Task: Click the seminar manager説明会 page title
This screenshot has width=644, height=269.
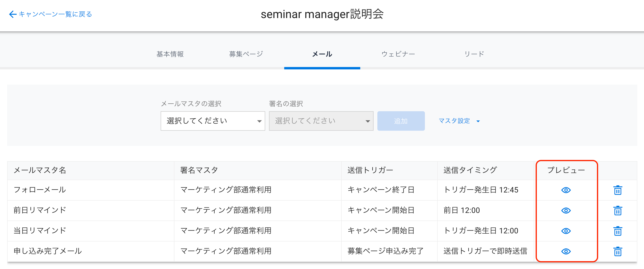Action: (322, 14)
